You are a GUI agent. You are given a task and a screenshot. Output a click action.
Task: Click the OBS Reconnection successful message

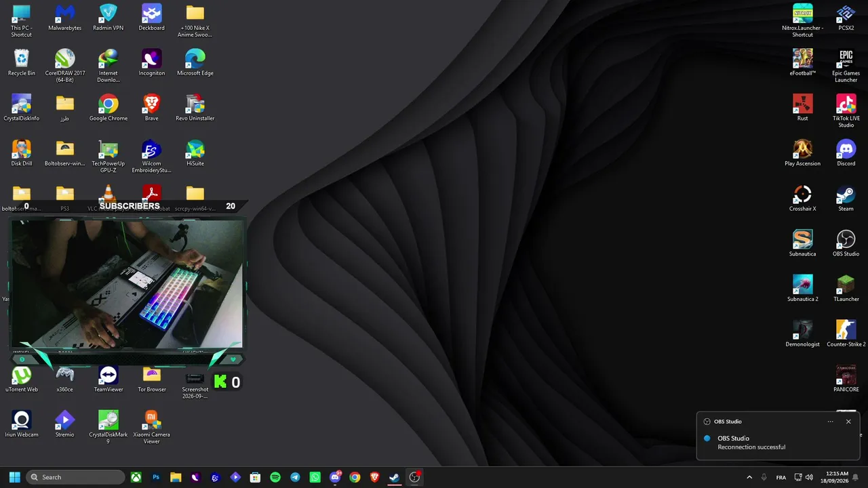(x=751, y=447)
